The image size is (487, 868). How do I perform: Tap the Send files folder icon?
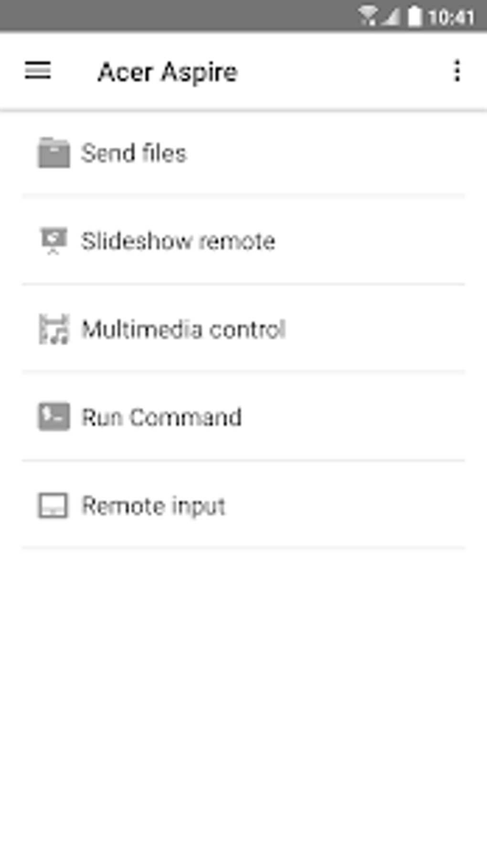(x=53, y=153)
